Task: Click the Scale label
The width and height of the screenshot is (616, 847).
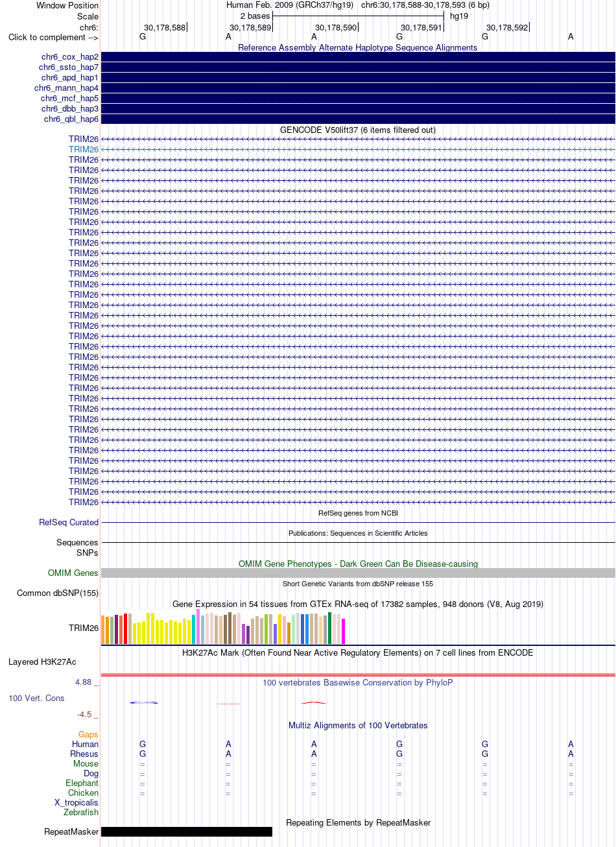Action: 88,16
